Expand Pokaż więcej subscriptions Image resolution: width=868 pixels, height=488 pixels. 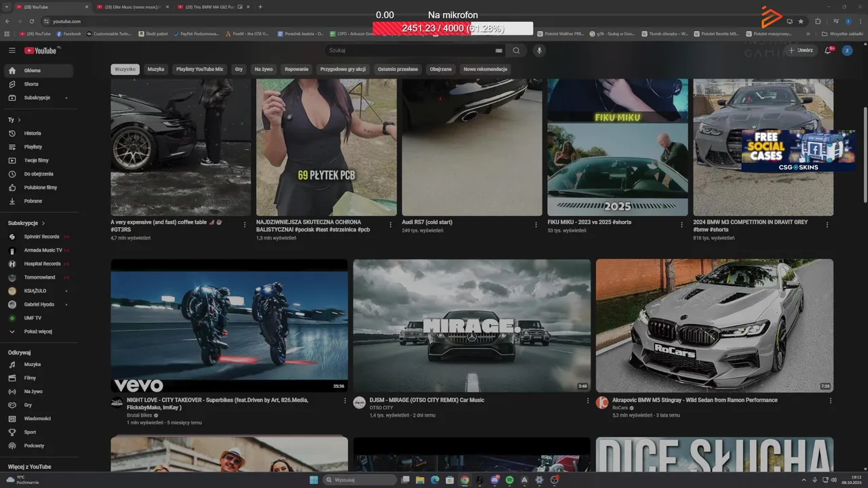point(38,331)
